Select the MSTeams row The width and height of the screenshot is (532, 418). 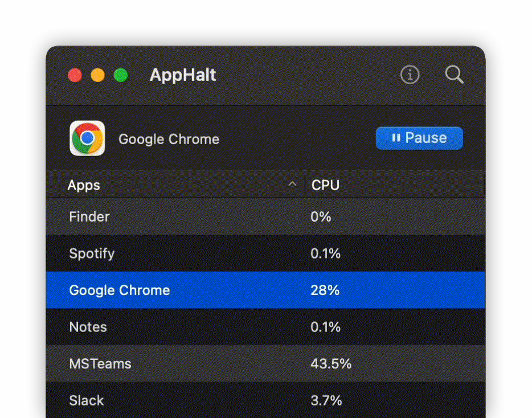(x=265, y=364)
